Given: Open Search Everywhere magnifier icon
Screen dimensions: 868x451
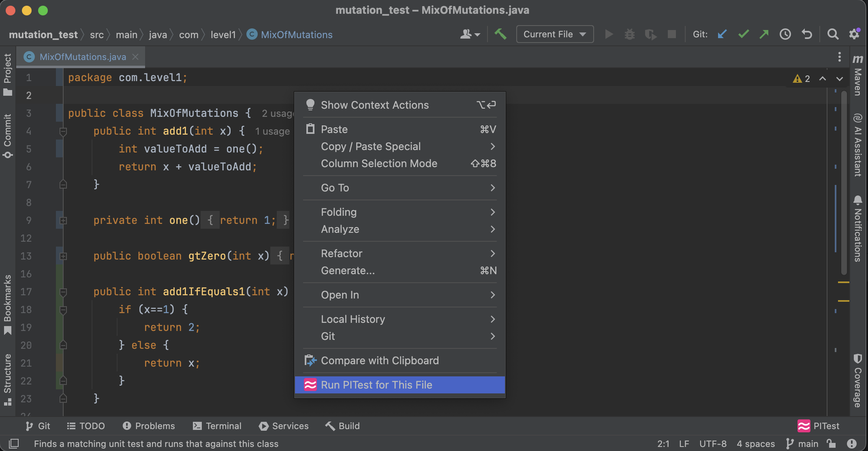Looking at the screenshot, I should point(833,34).
